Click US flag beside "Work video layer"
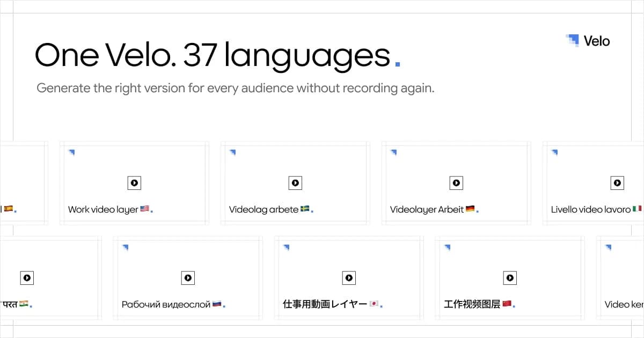Image resolution: width=644 pixels, height=338 pixels. [x=144, y=209]
